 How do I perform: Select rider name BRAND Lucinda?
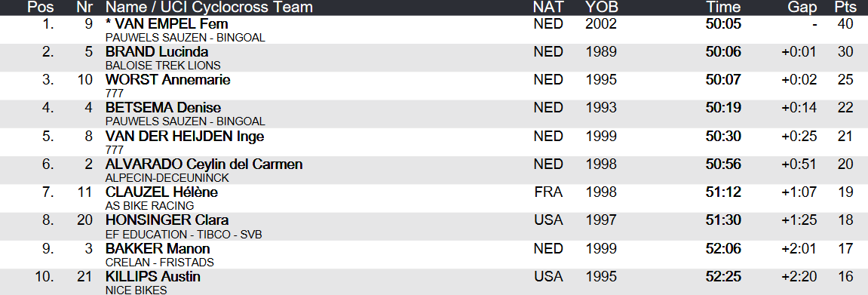tap(157, 52)
